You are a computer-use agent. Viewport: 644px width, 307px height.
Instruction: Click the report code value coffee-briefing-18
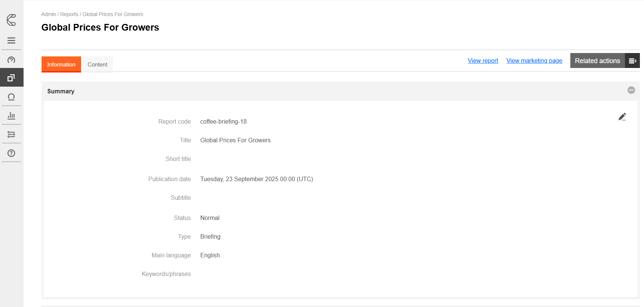click(x=223, y=122)
